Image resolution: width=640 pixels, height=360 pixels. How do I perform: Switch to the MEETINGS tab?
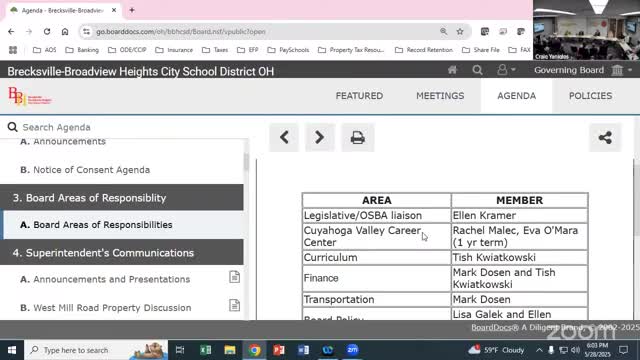tap(440, 96)
